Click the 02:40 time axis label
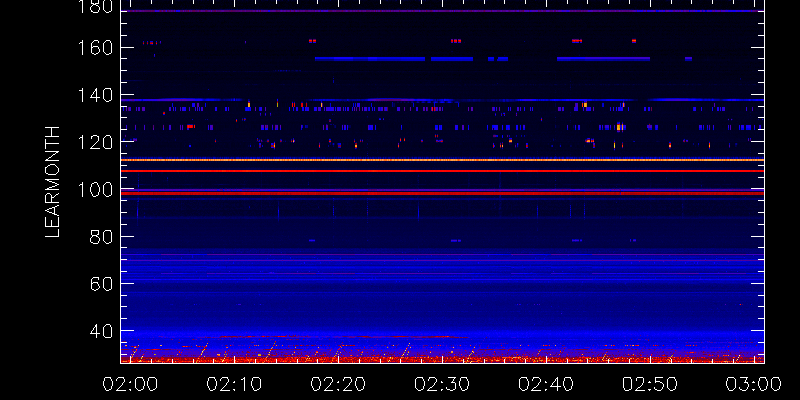Screen dimensions: 800x400 545,384
